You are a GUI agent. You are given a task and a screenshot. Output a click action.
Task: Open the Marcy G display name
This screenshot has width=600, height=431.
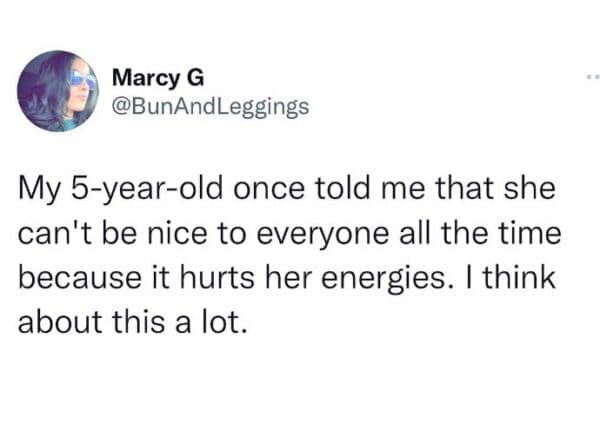[x=151, y=76]
